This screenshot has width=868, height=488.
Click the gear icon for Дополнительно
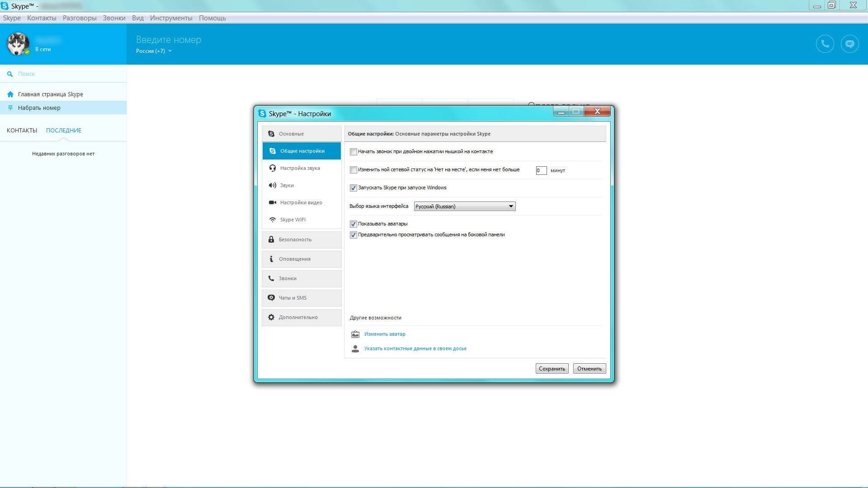pyautogui.click(x=271, y=317)
